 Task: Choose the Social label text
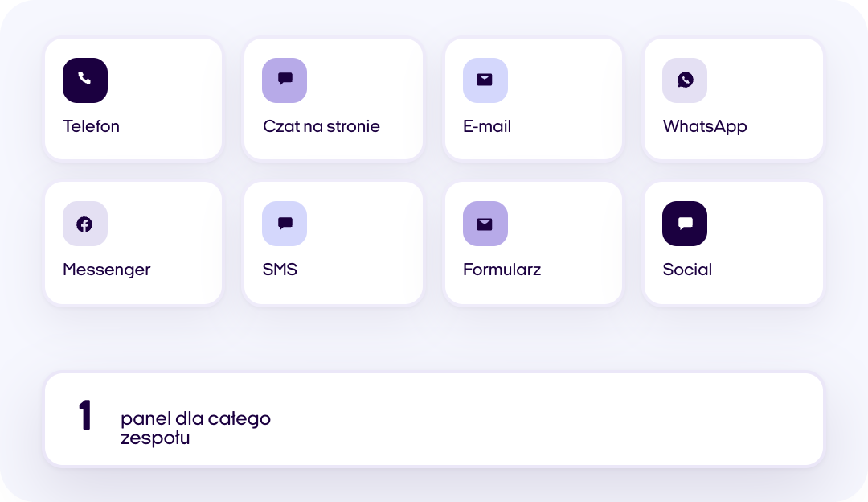(x=687, y=270)
